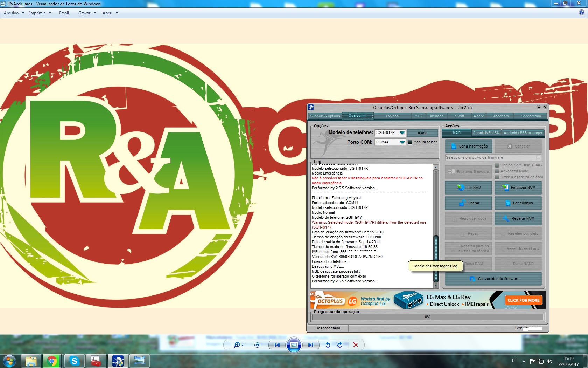The image size is (588, 368).
Task: Toggle Advanced Mode checkbox
Action: point(497,171)
